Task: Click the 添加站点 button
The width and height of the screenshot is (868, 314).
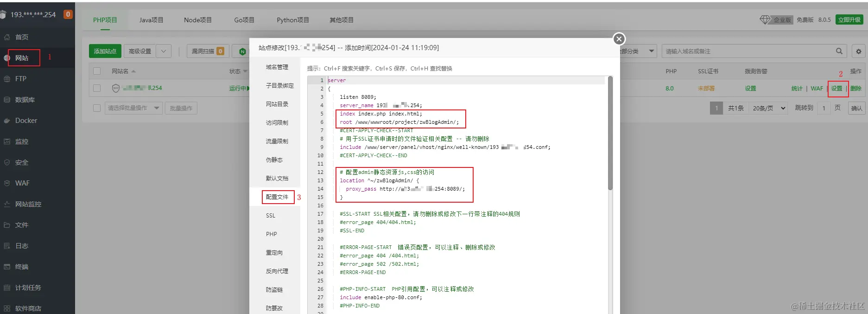Action: pos(105,51)
